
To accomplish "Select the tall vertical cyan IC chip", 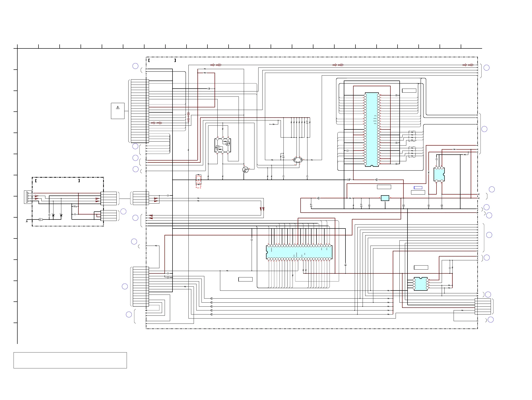I will (x=372, y=129).
